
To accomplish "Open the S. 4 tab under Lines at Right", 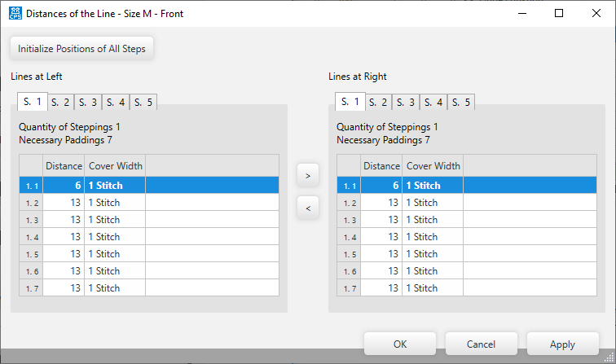I will pyautogui.click(x=433, y=103).
